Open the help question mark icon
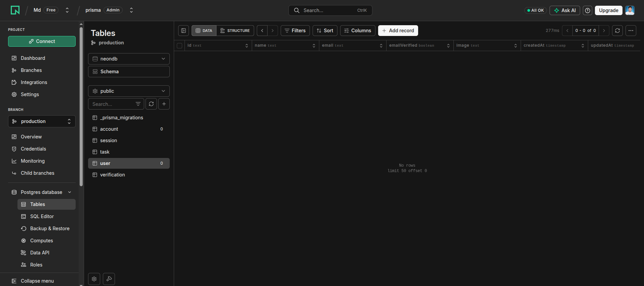This screenshot has width=644, height=286. point(588,10)
